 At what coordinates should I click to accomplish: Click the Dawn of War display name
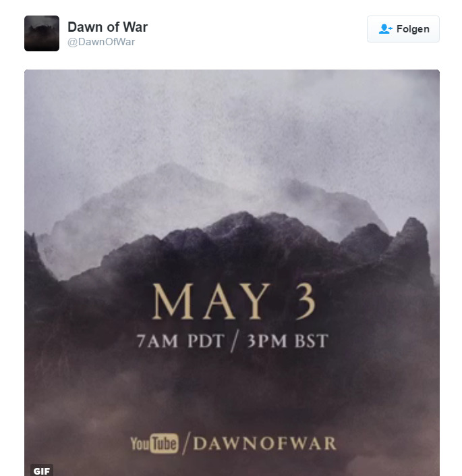coord(107,27)
